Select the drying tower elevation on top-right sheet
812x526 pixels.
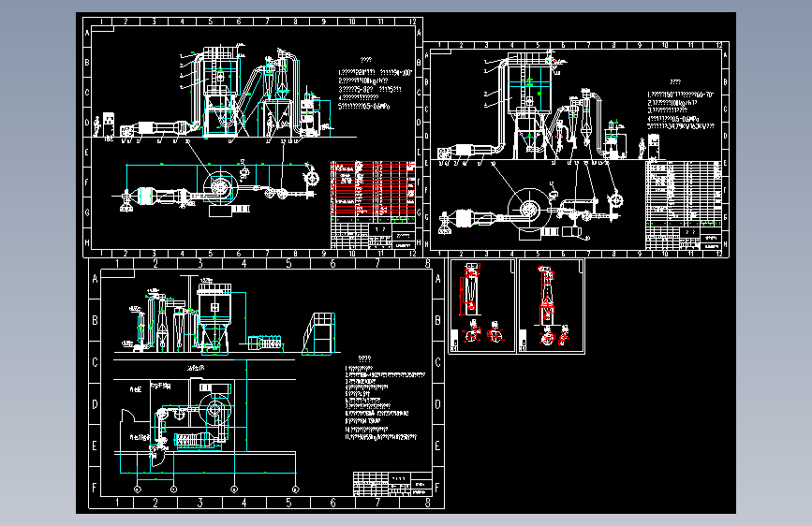click(530, 104)
